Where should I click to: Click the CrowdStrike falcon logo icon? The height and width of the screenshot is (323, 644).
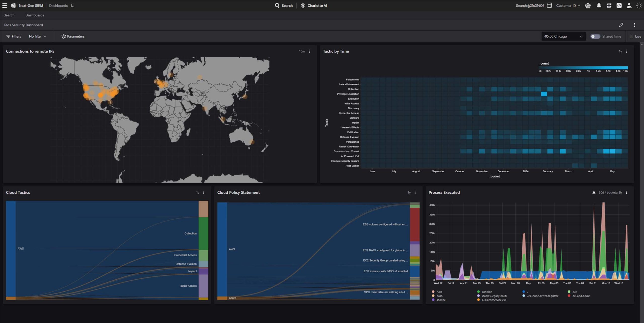click(x=14, y=5)
